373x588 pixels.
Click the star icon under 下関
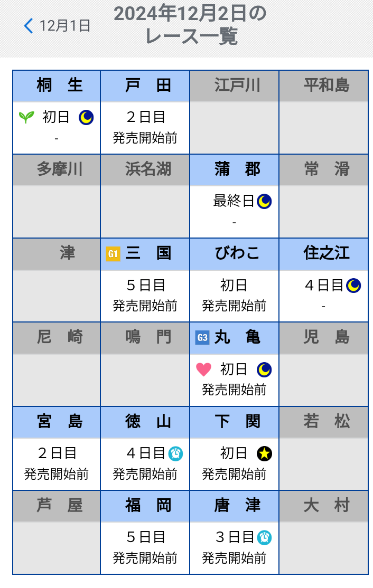point(264,453)
